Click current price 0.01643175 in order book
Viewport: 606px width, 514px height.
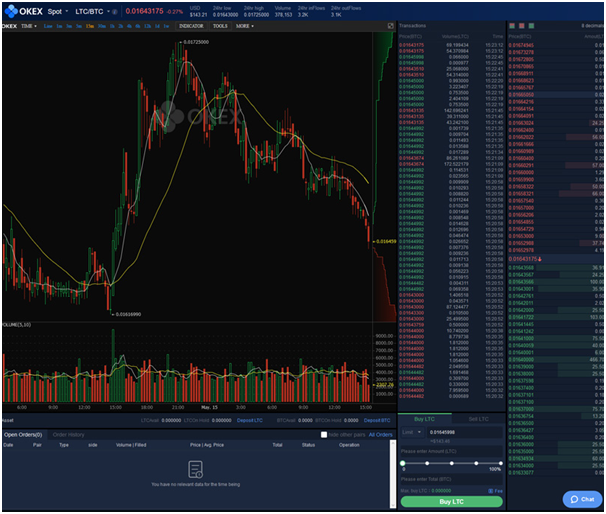pyautogui.click(x=523, y=259)
